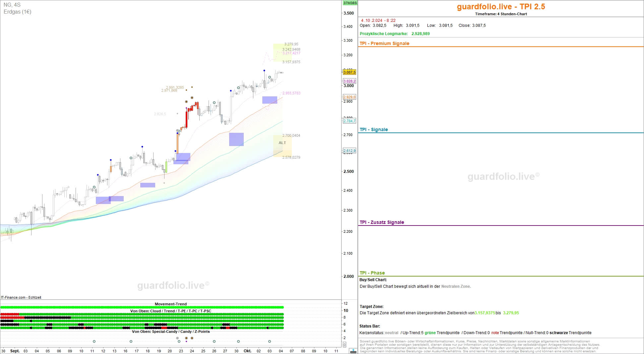644x354 pixels.
Task: Click the grey disclaimer paragraph at panel bottom
Action: click(480, 346)
